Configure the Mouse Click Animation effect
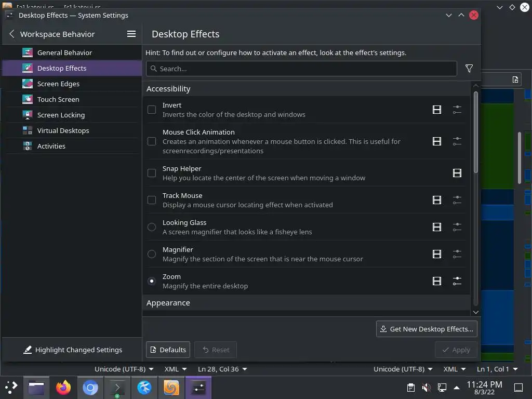 457,141
